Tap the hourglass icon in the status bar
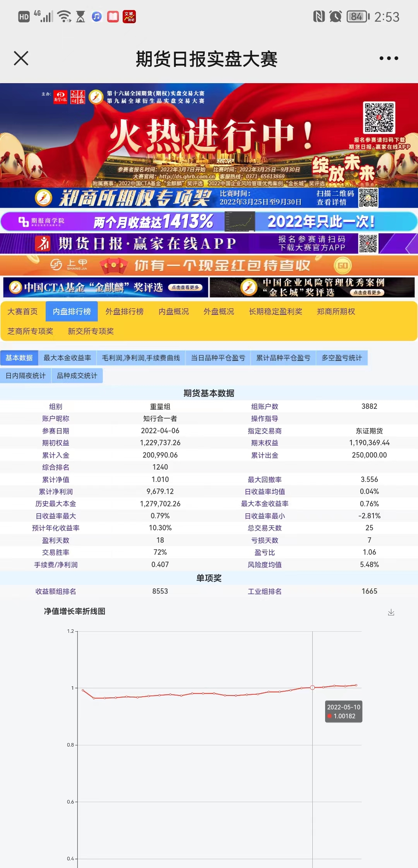418x868 pixels. [x=81, y=17]
